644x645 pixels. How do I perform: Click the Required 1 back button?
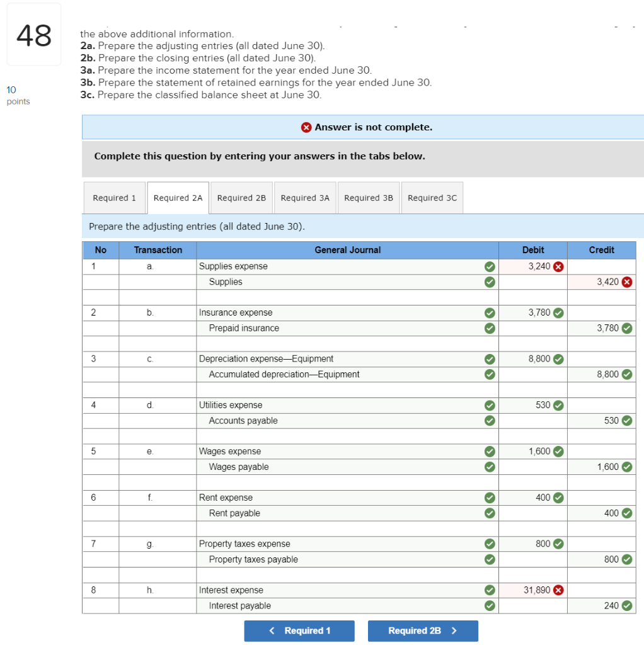coord(299,631)
